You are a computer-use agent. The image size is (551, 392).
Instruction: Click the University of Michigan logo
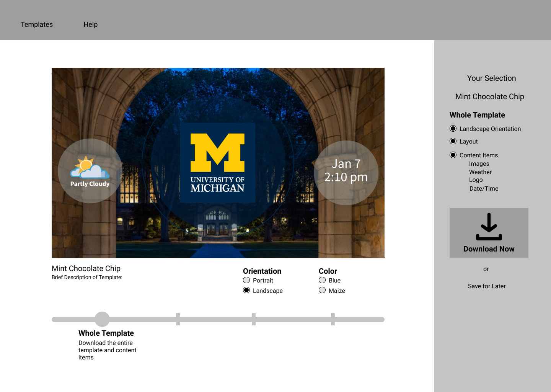[x=217, y=163]
